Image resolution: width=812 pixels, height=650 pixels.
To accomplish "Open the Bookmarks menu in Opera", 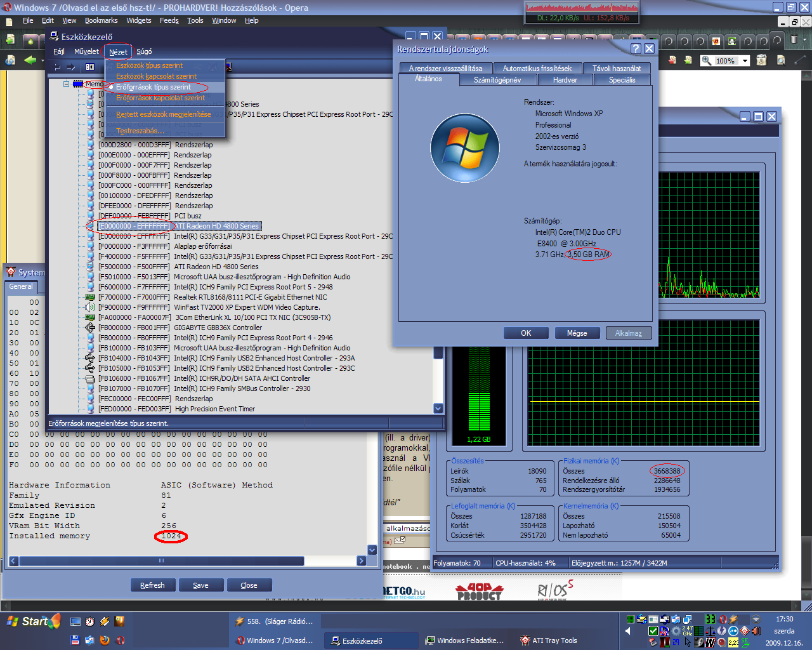I will click(x=101, y=20).
